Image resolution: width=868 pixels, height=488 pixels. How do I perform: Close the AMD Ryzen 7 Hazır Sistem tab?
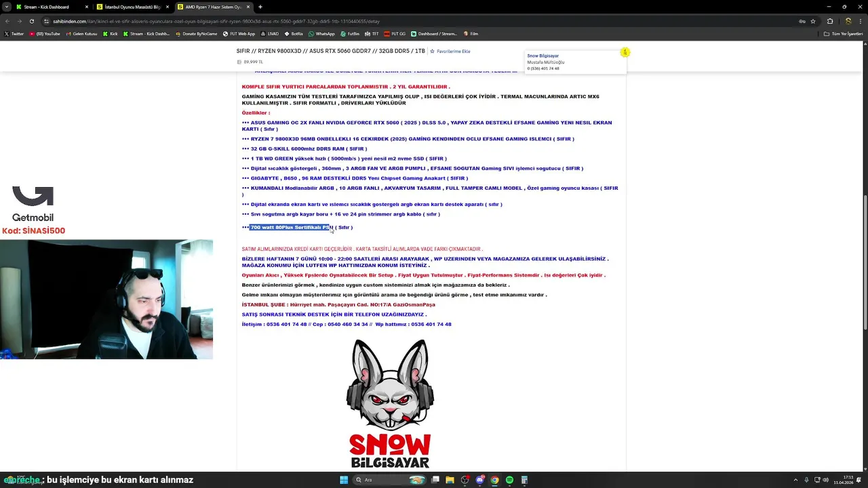click(247, 7)
